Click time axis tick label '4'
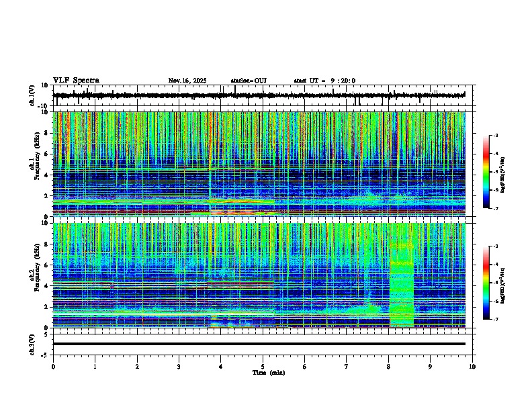The image size is (532, 411). pyautogui.click(x=220, y=367)
